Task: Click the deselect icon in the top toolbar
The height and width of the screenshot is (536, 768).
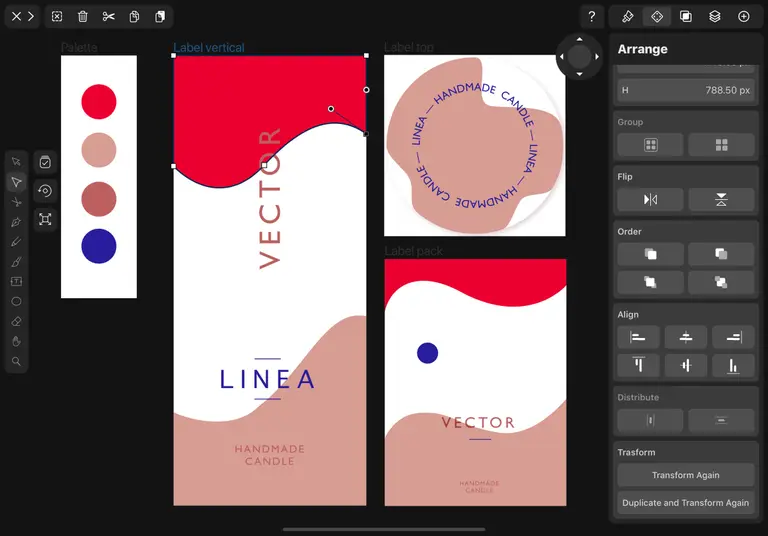Action: 57,17
